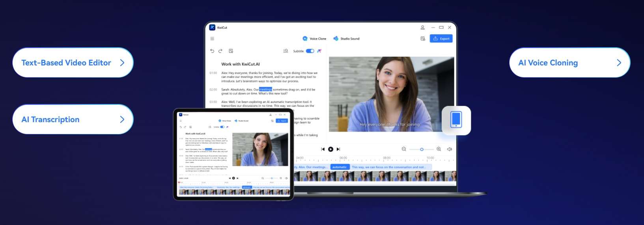This screenshot has width=644, height=225.
Task: Select the "Work with KwiCut.AI" title
Action: (x=241, y=64)
